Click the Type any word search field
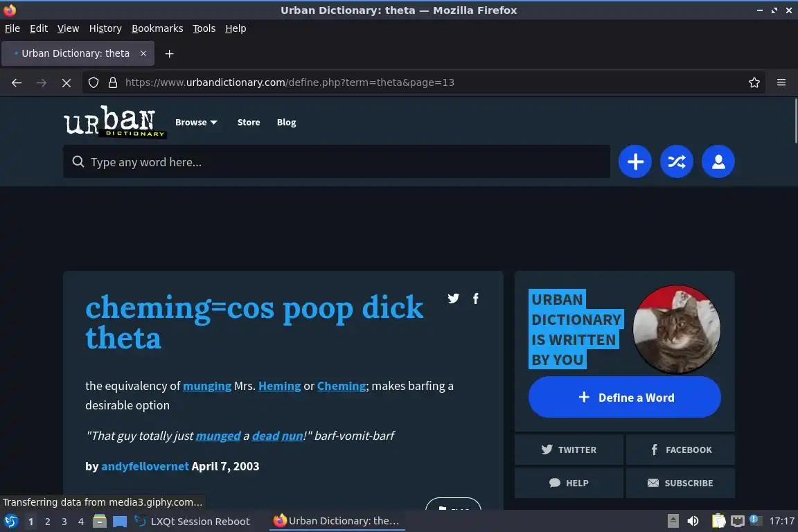798x532 pixels. [x=337, y=162]
